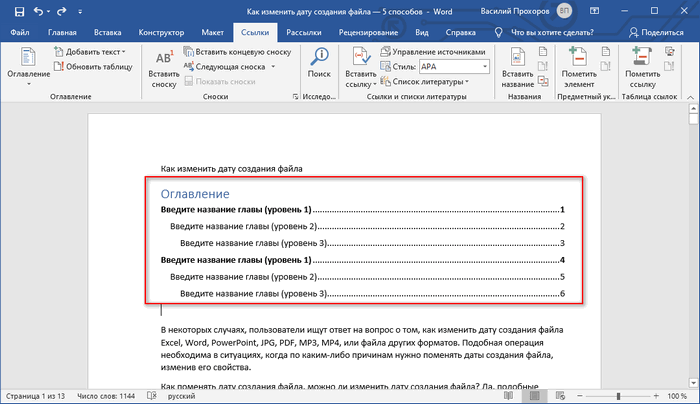
Task: Save the document with the floppy icon
Action: pyautogui.click(x=19, y=12)
